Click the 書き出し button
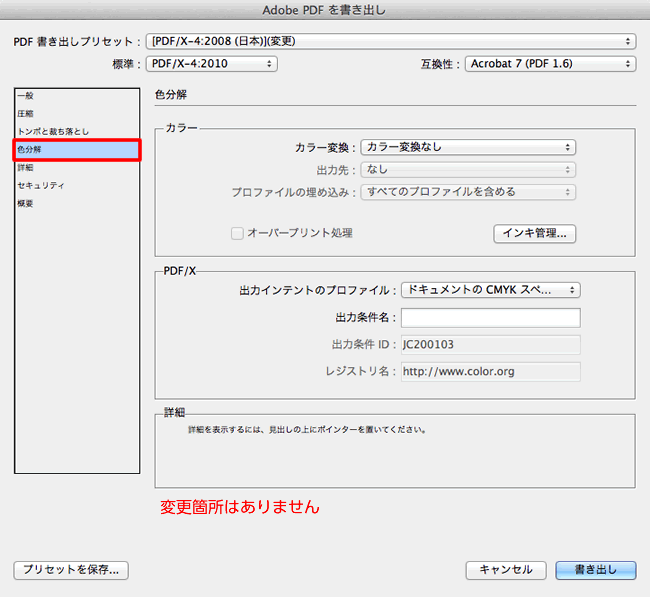Viewport: 650px width, 597px height. (x=596, y=570)
